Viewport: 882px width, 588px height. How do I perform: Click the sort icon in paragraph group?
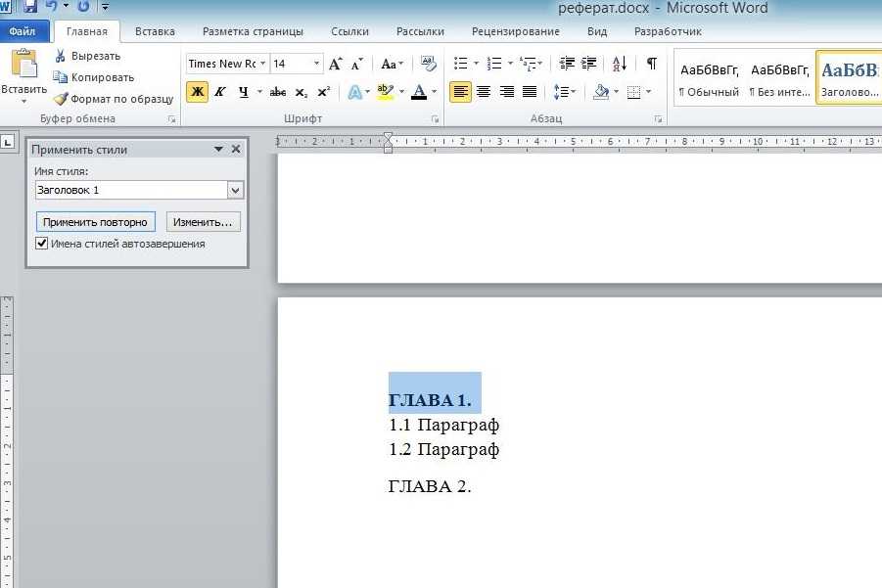620,64
